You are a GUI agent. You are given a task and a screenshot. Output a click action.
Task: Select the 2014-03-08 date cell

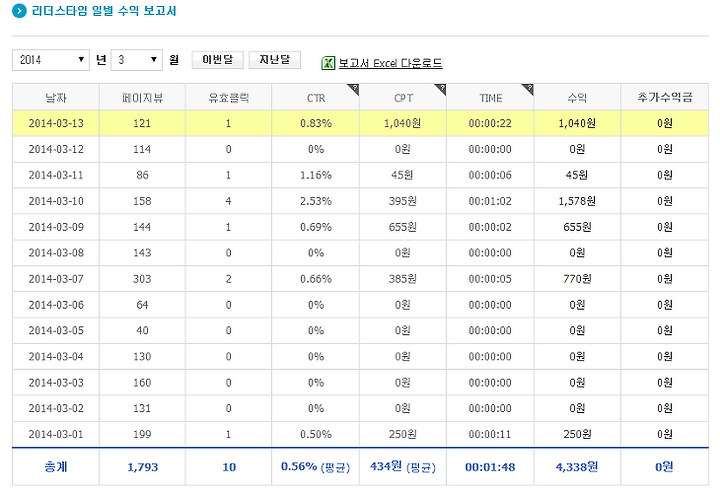pos(56,253)
